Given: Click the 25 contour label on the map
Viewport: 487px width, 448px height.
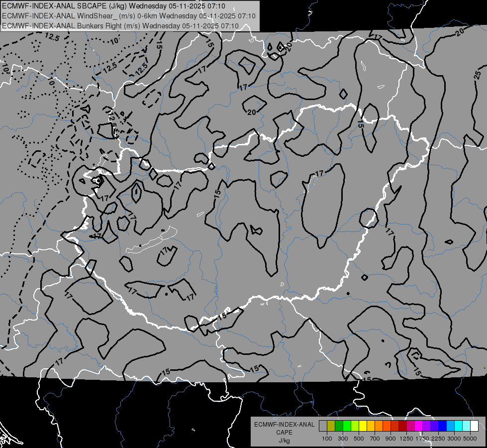Looking at the screenshot, I should [478, 75].
